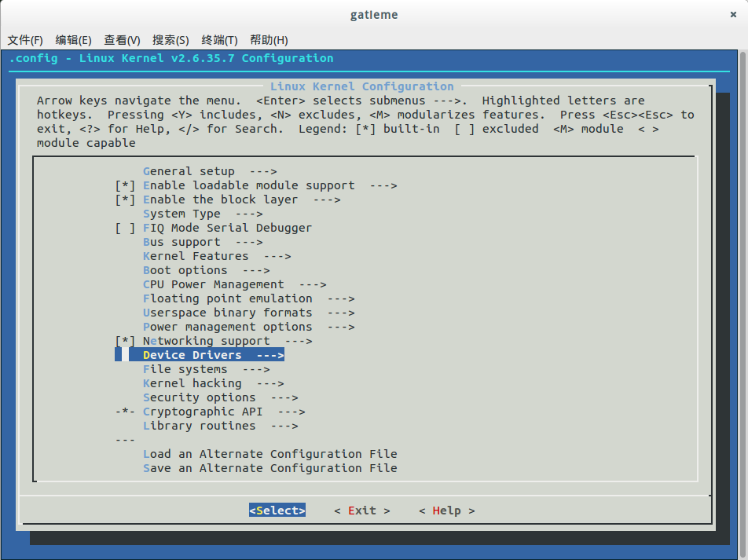
Task: Open the 搜索(S) menu
Action: click(170, 40)
